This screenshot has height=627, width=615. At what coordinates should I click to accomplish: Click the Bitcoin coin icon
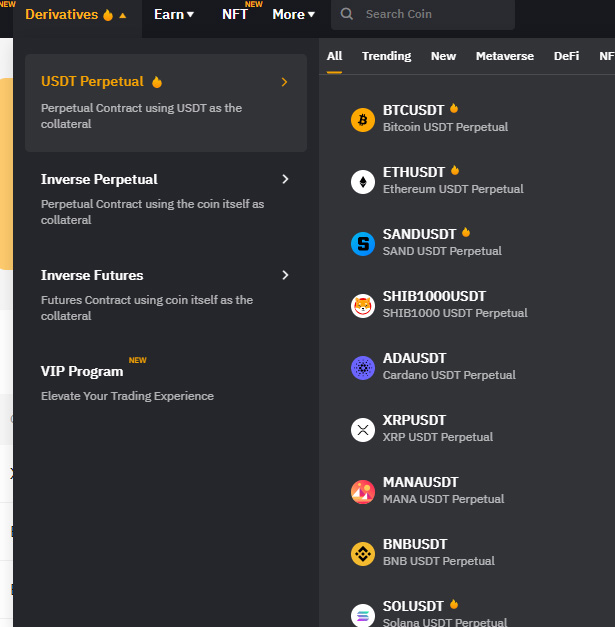click(363, 120)
